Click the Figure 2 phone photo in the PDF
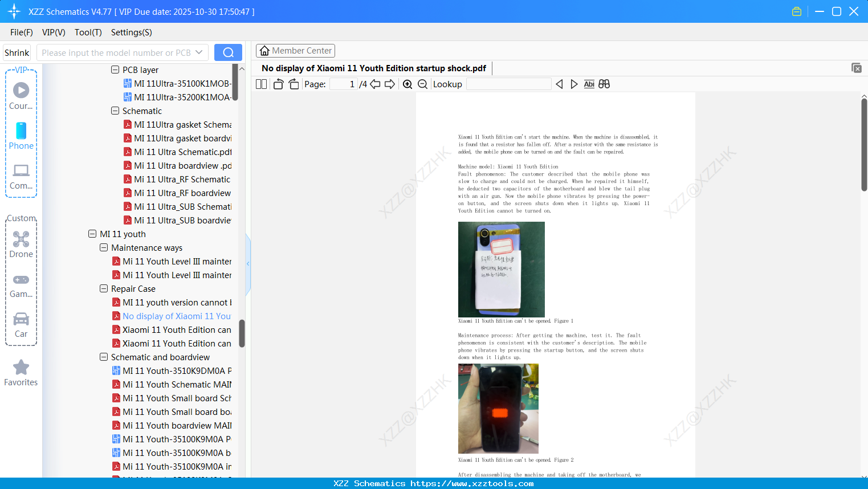The height and width of the screenshot is (489, 868). (498, 409)
